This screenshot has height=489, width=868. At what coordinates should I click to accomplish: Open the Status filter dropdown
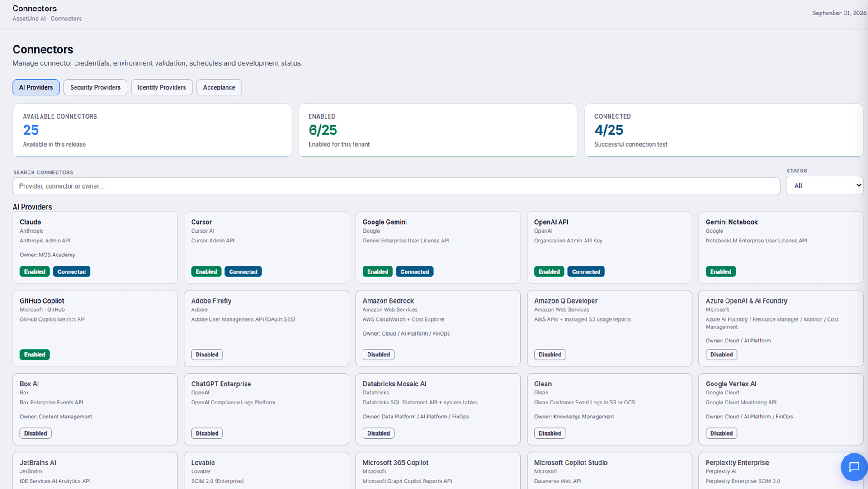[x=825, y=185]
